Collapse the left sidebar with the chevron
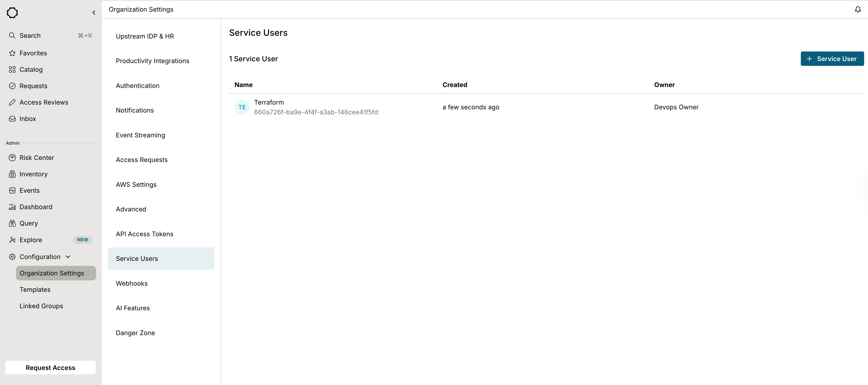868x385 pixels. (x=94, y=13)
